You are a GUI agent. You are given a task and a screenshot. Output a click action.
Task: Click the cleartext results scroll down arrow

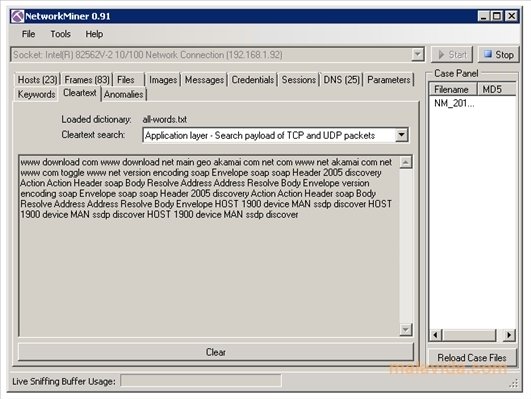coord(406,329)
